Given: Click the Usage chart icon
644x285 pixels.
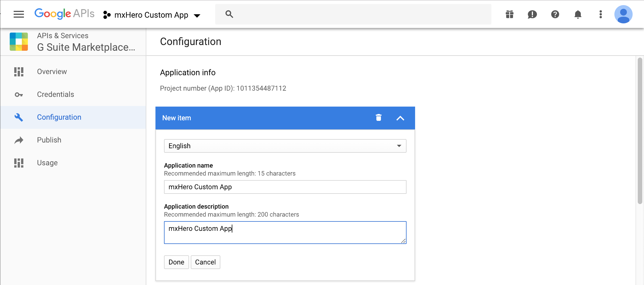Looking at the screenshot, I should coord(19,163).
